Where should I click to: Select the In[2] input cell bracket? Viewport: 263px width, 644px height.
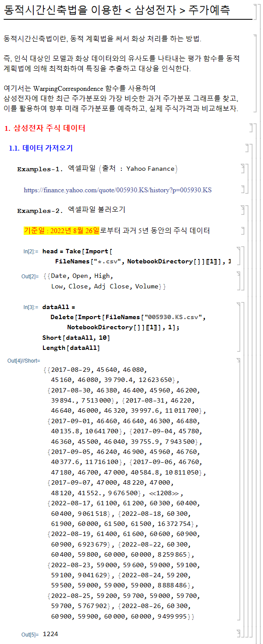[239, 256]
